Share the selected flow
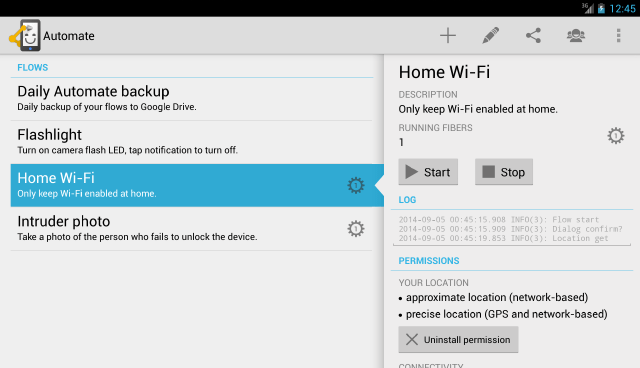The height and width of the screenshot is (368, 640). pyautogui.click(x=533, y=35)
